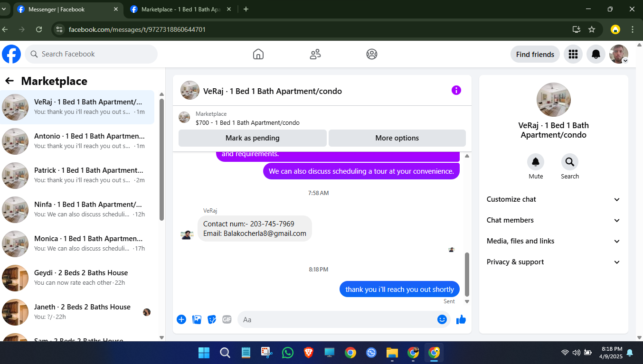Click the message with contact number and email
This screenshot has width=643, height=364.
coord(255,228)
